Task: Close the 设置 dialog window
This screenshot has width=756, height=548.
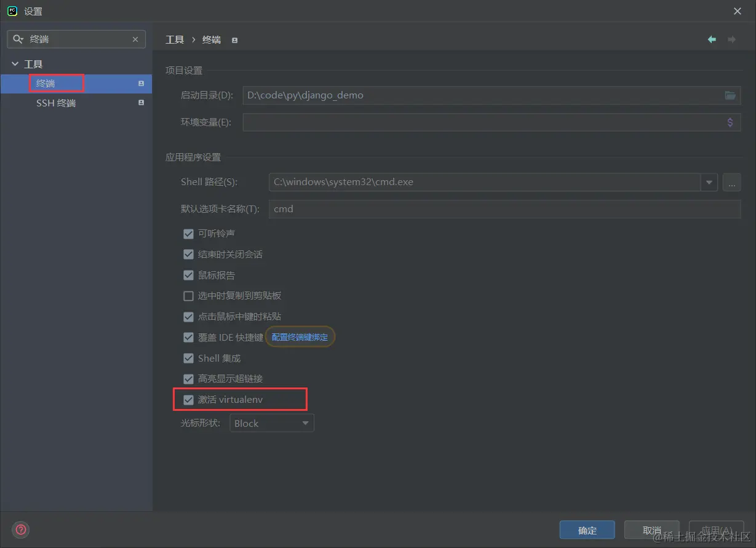Action: coord(738,11)
